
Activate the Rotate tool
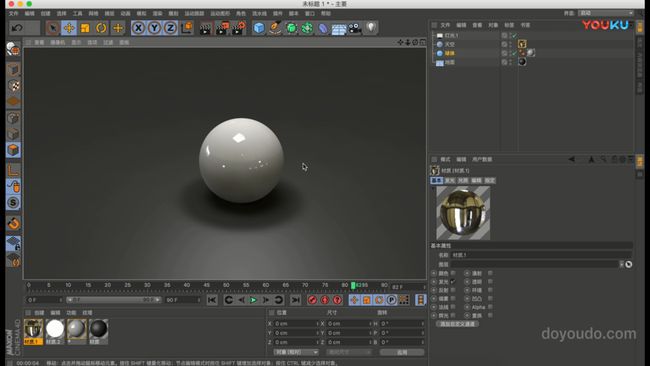click(x=101, y=28)
